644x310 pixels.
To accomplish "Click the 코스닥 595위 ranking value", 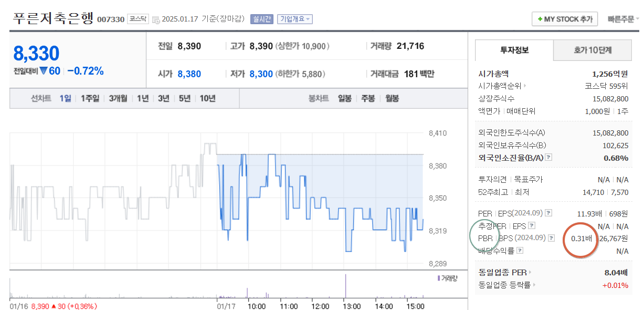I will pyautogui.click(x=606, y=86).
